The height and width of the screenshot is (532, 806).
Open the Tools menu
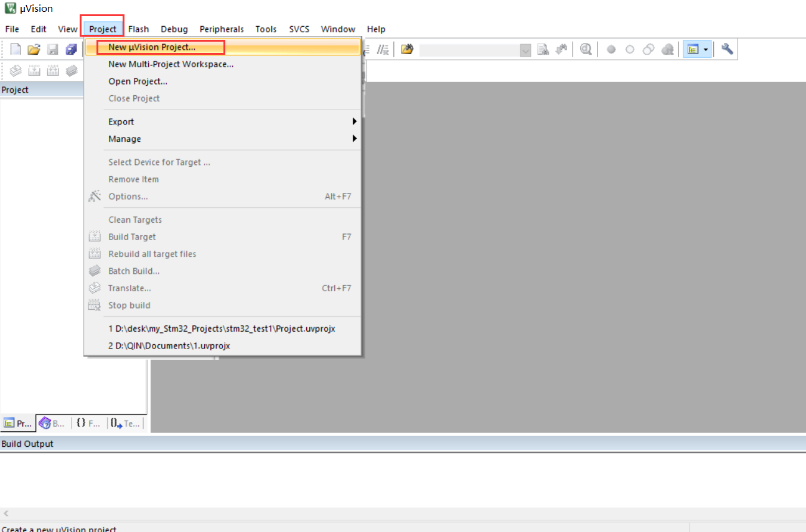[266, 29]
